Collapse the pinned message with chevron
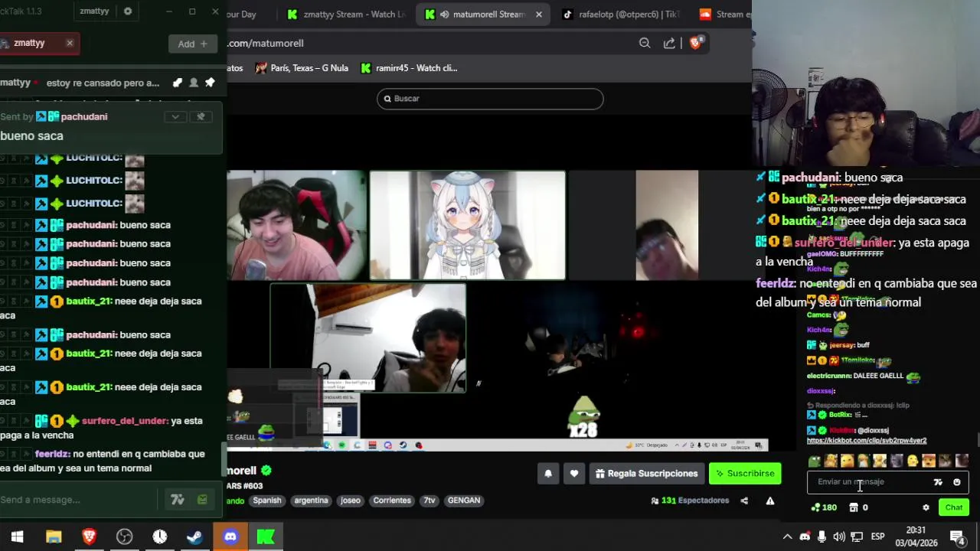980x551 pixels. click(175, 116)
